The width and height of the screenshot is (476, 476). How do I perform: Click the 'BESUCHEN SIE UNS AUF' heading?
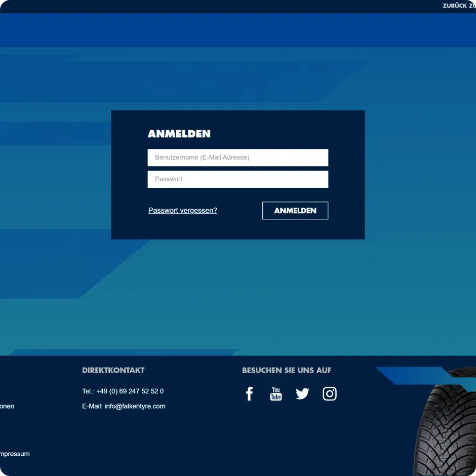[287, 371]
